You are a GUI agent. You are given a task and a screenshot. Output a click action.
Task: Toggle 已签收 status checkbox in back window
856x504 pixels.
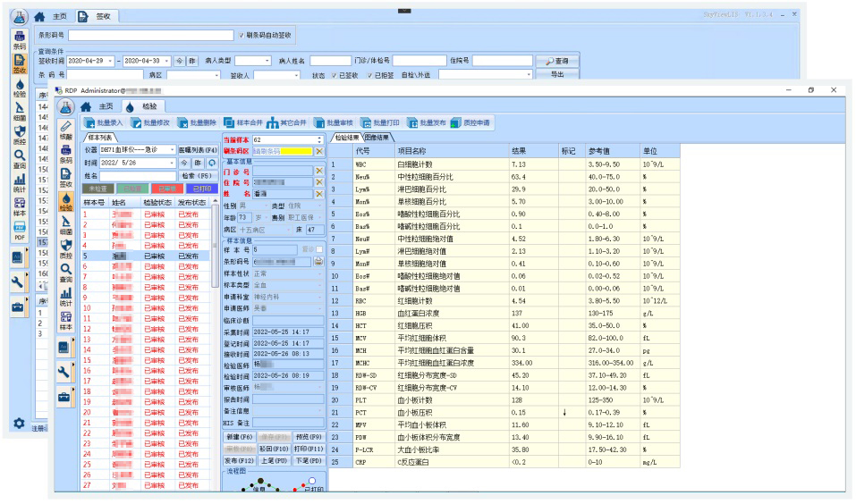tap(335, 75)
